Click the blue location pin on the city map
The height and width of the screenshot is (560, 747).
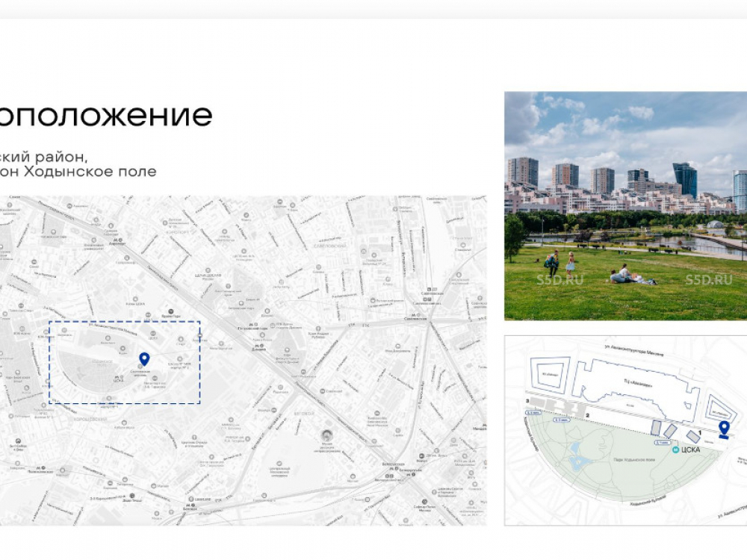(144, 358)
